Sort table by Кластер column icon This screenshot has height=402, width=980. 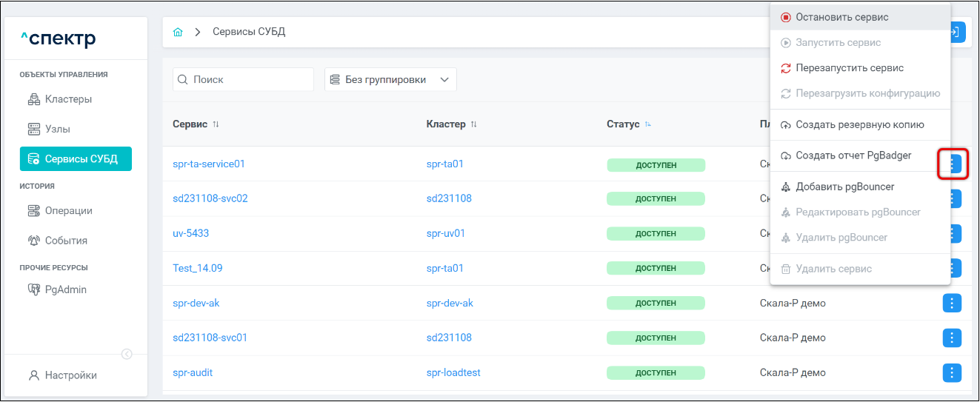tap(474, 124)
